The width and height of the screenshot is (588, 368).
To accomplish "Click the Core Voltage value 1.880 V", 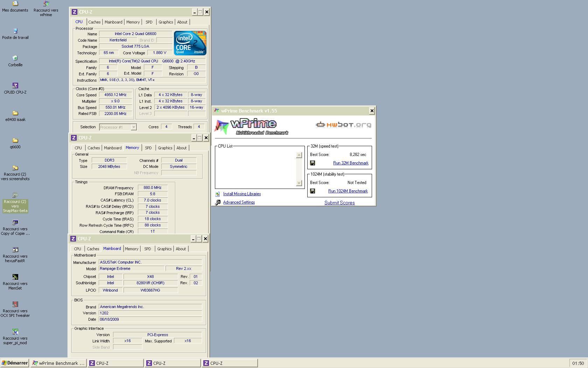I will tap(160, 53).
